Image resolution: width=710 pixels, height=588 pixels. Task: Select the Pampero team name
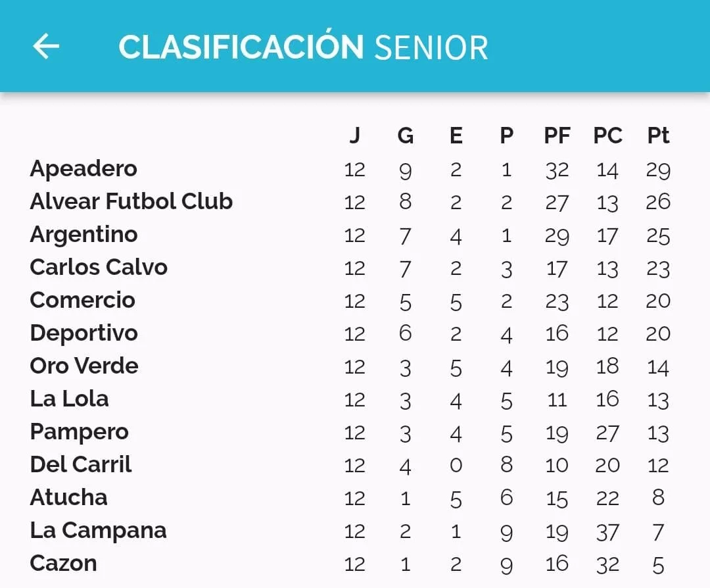pos(79,432)
